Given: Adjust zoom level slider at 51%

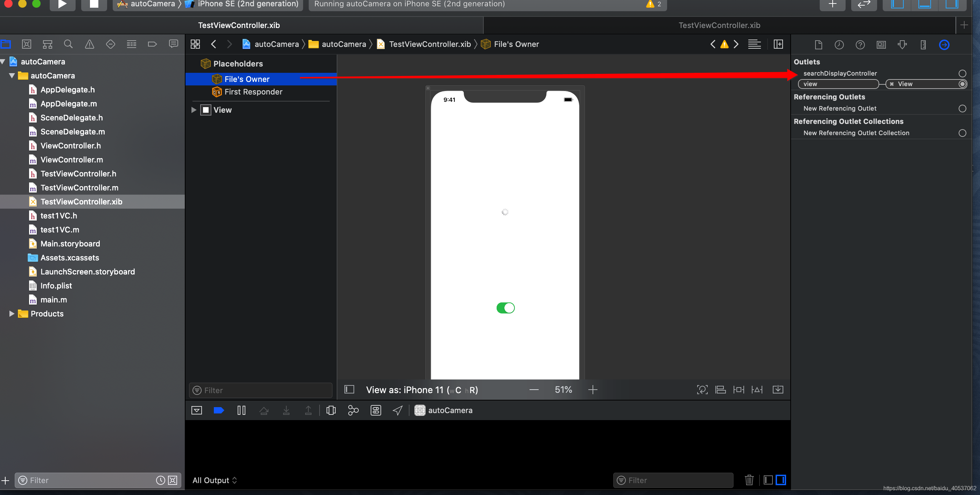Looking at the screenshot, I should pyautogui.click(x=563, y=390).
